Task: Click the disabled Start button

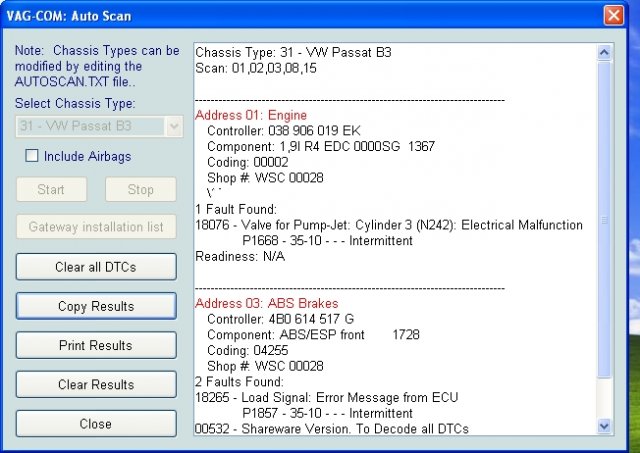Action: 51,189
